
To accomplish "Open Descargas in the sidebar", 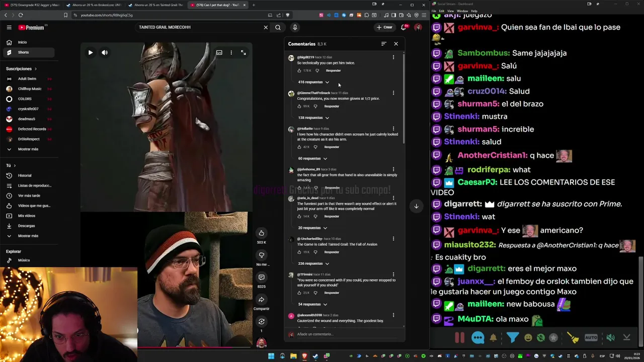I will 30,226.
